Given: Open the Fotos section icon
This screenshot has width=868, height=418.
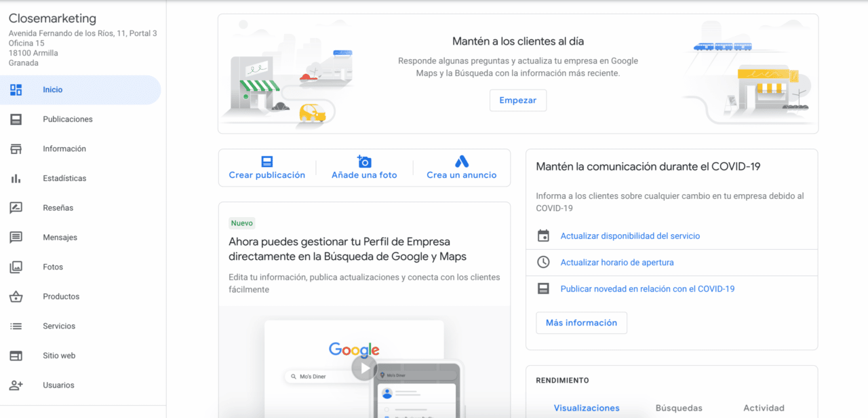Looking at the screenshot, I should (x=16, y=267).
